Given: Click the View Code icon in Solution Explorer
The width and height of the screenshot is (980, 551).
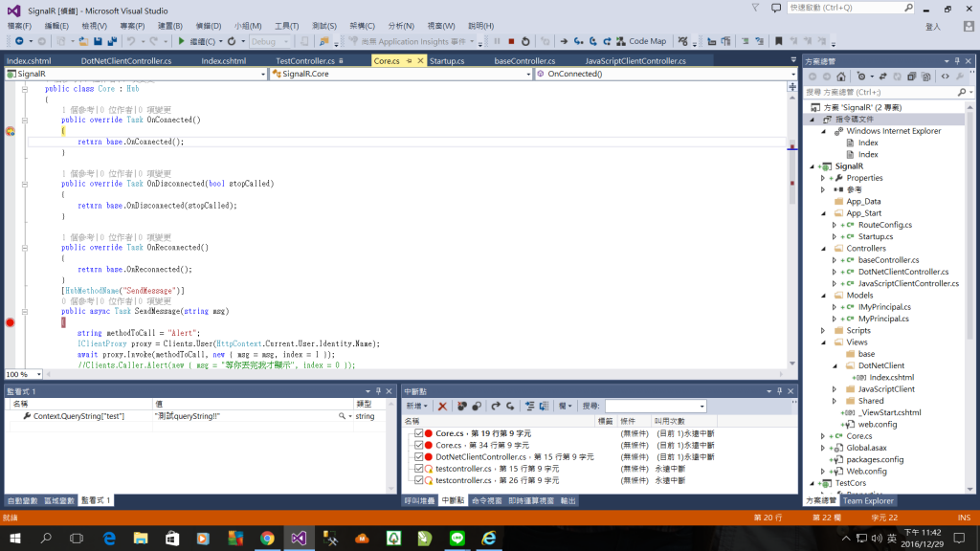Looking at the screenshot, I should 945,77.
